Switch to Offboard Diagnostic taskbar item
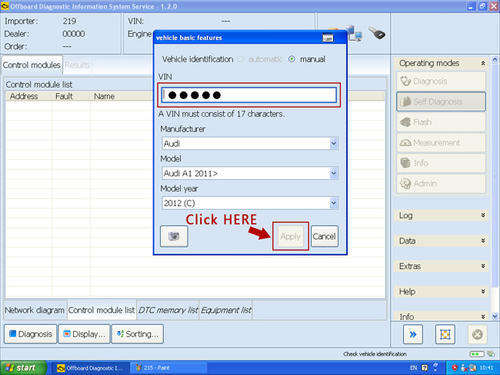This screenshot has height=375, width=500. point(90,368)
